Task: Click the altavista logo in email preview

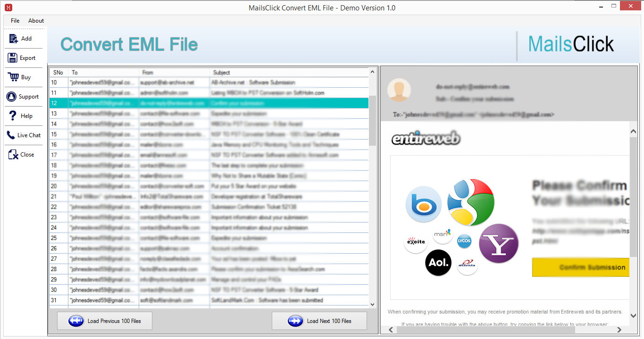Action: 467,264
